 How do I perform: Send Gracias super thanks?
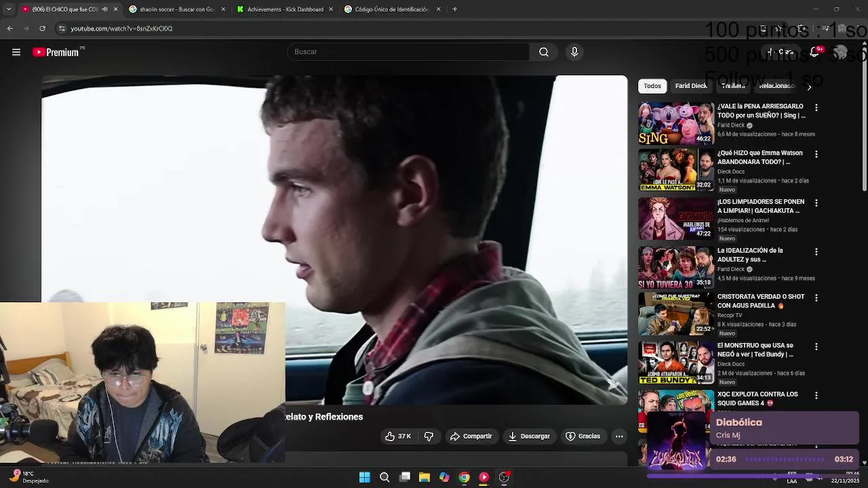point(583,436)
